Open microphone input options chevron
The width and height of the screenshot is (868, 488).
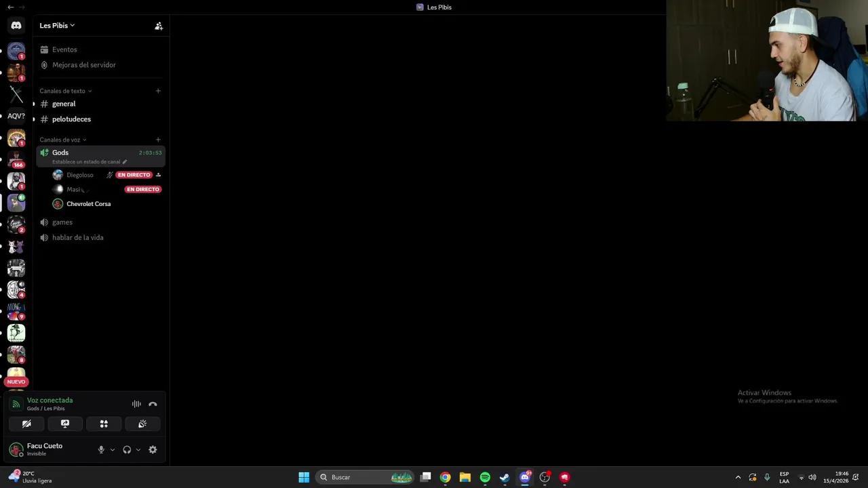[x=113, y=449]
